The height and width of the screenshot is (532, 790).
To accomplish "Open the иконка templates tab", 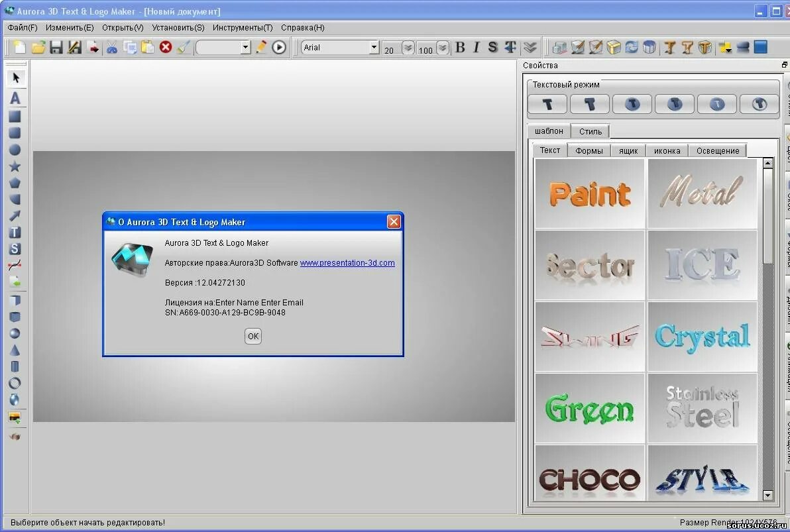I will tap(667, 150).
